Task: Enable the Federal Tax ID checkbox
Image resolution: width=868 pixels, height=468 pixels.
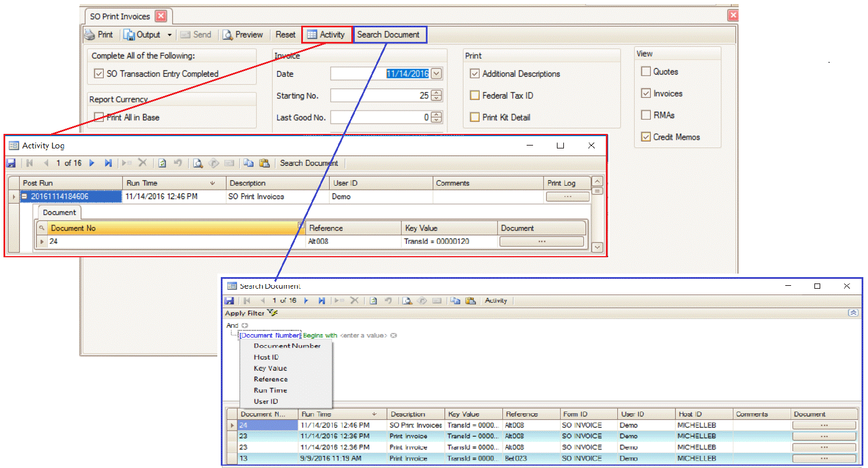Action: click(x=475, y=95)
